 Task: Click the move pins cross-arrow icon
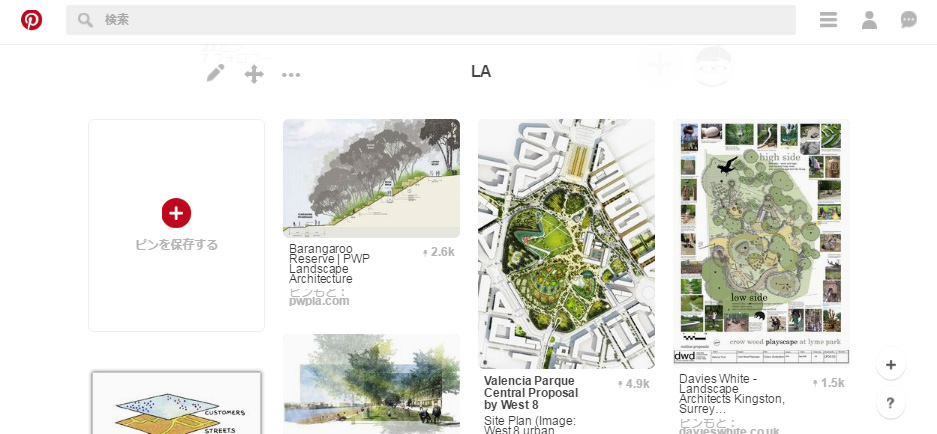254,73
